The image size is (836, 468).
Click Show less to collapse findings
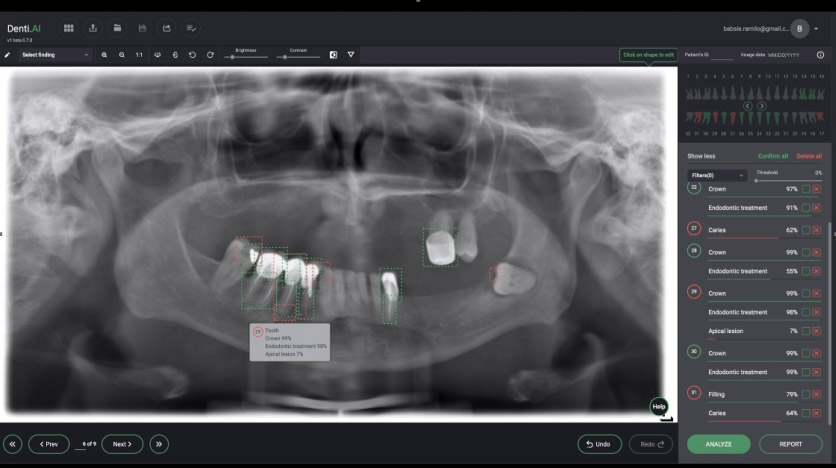[x=701, y=156]
